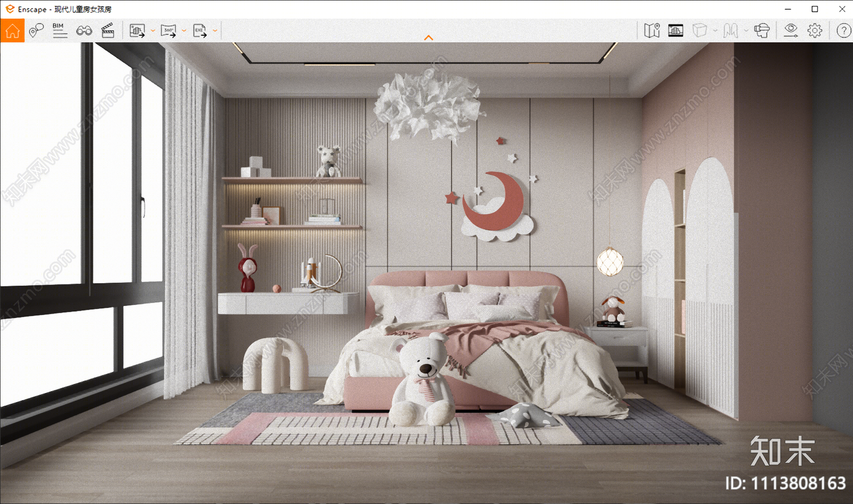This screenshot has width=853, height=504.
Task: Click the Enscape logo in title bar
Action: click(10, 9)
